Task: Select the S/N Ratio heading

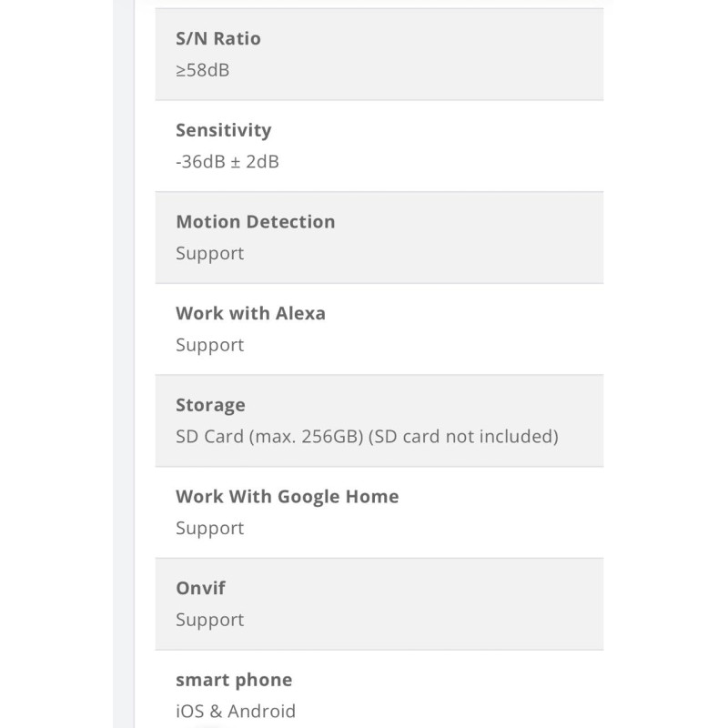Action: pos(218,38)
